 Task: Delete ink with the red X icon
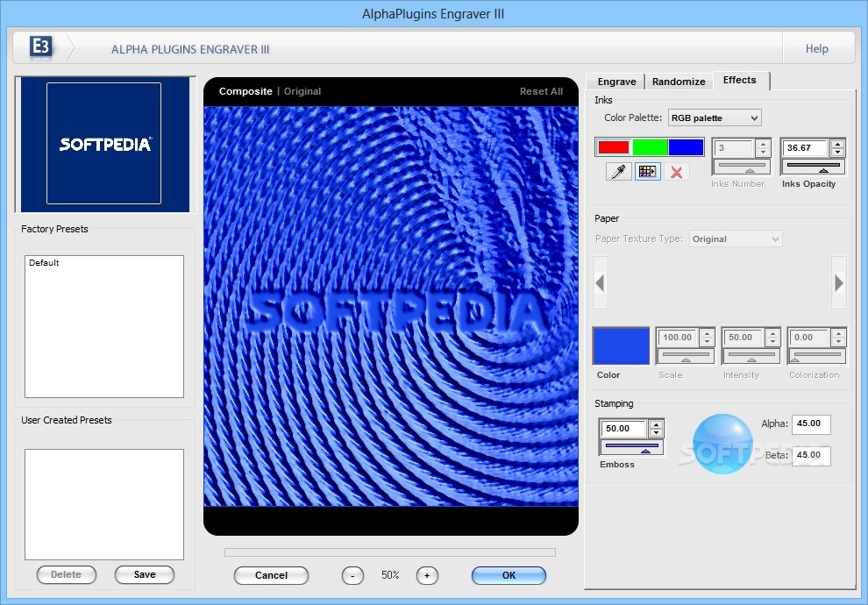[x=676, y=172]
